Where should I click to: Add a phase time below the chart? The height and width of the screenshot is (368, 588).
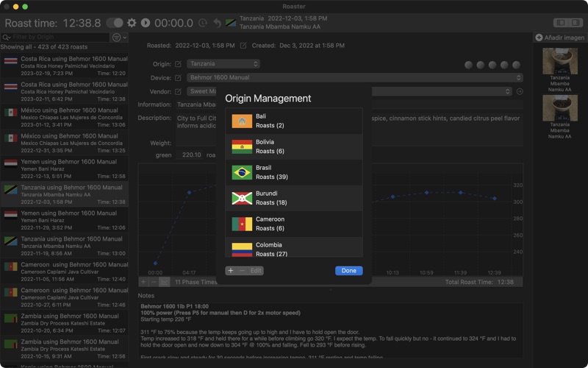tap(143, 282)
